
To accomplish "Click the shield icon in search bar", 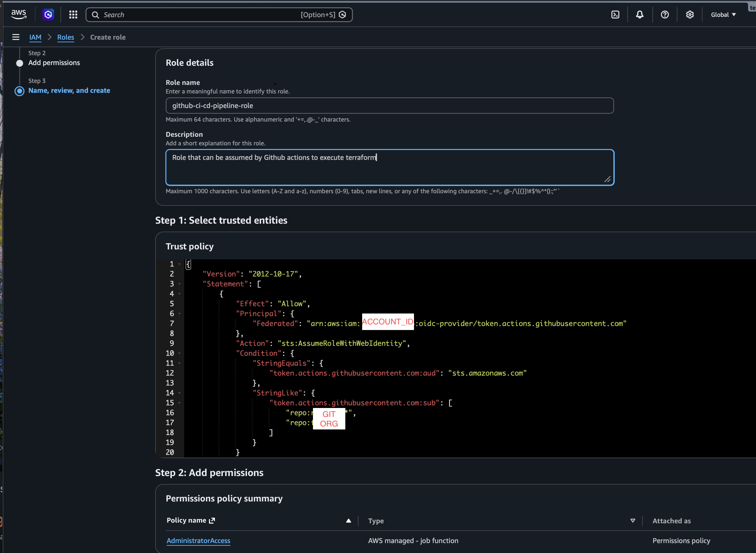I will pyautogui.click(x=342, y=15).
